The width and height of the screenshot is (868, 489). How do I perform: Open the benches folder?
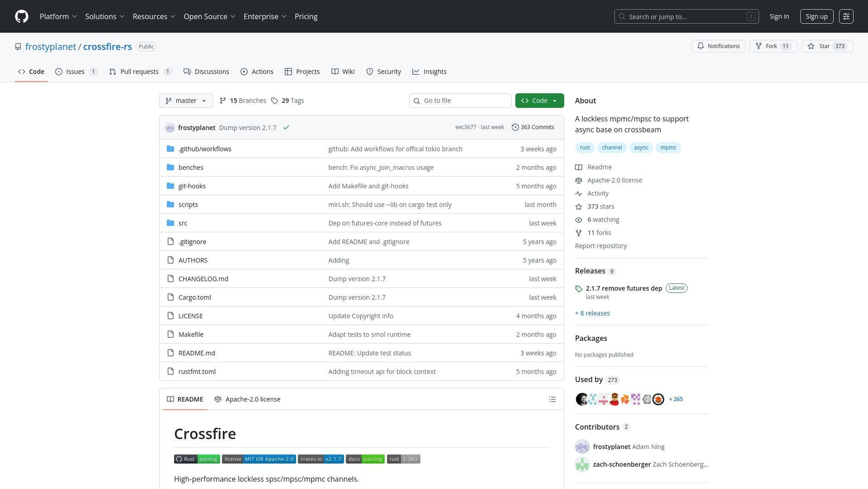pyautogui.click(x=191, y=167)
